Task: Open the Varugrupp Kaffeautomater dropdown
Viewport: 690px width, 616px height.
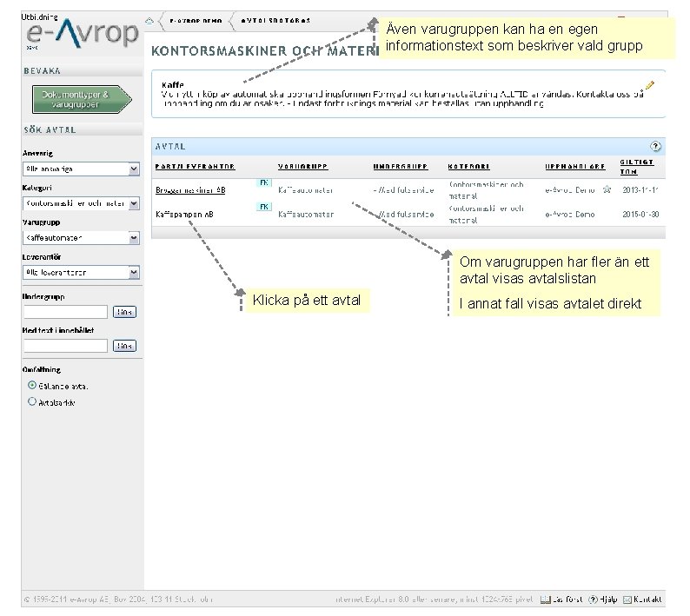Action: tap(81, 238)
